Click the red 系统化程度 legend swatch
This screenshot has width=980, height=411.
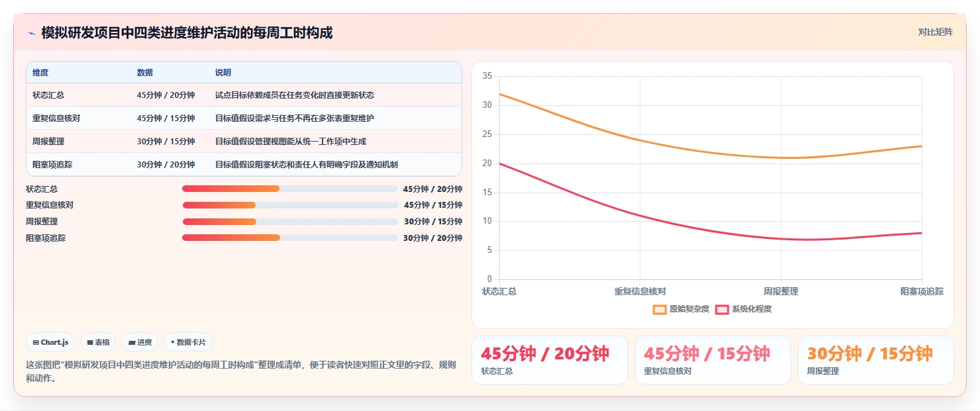(722, 309)
